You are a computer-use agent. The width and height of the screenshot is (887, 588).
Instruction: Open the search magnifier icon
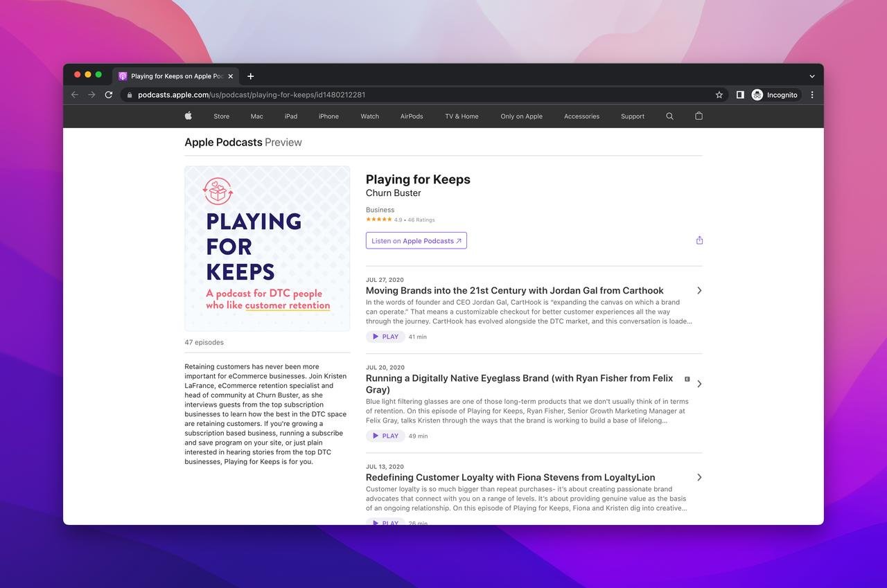(x=669, y=116)
